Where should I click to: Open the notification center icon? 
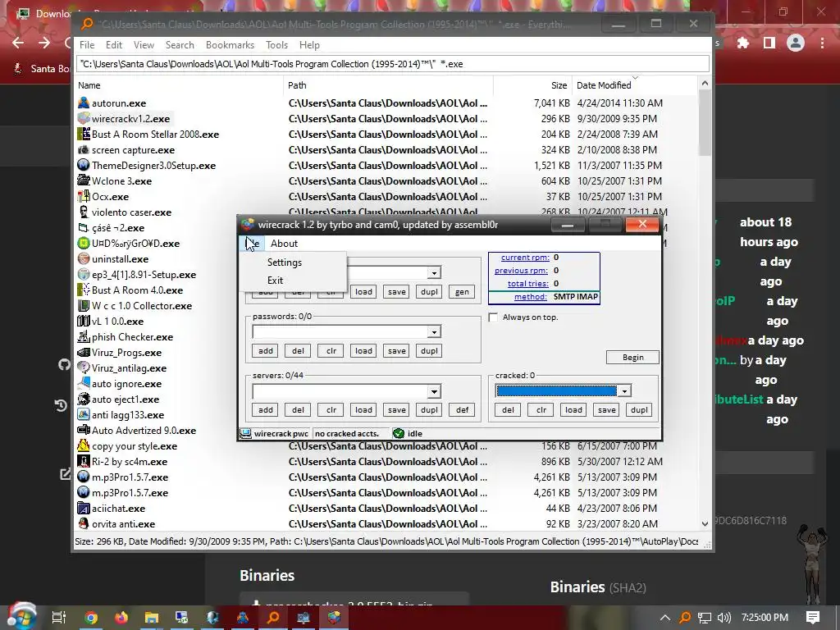pos(813,618)
